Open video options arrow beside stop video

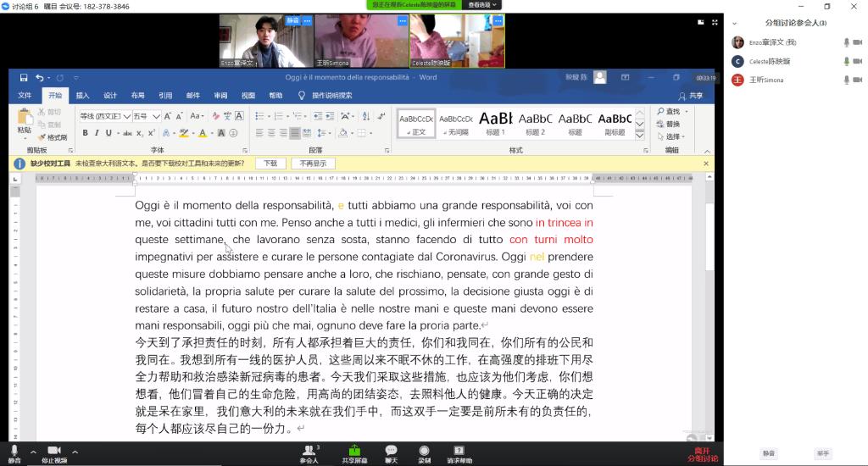click(x=75, y=452)
